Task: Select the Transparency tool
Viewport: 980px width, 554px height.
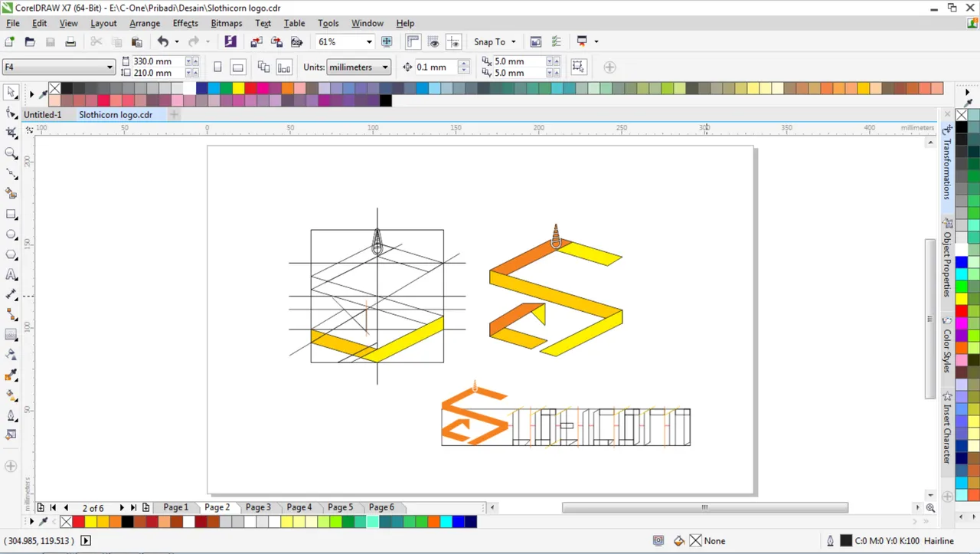Action: [x=11, y=355]
